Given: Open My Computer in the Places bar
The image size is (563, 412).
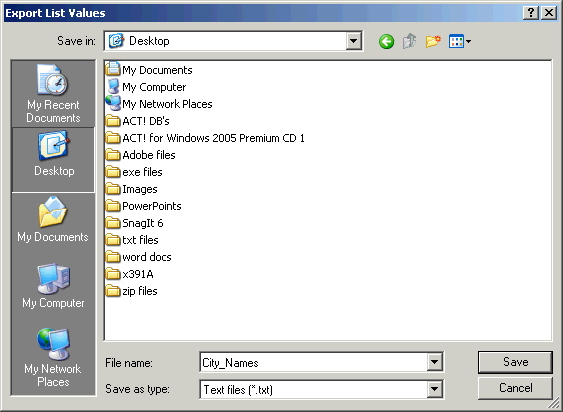Looking at the screenshot, I should click(53, 286).
